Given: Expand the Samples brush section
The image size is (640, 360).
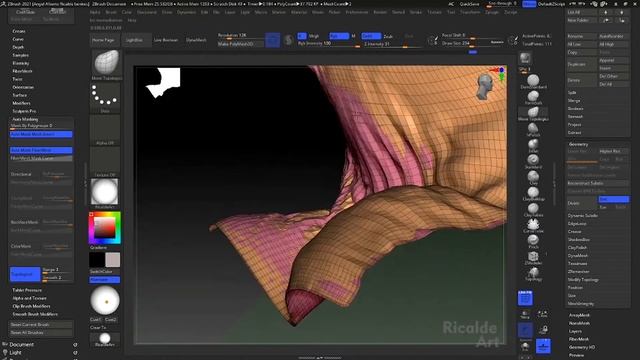Looking at the screenshot, I should pos(20,55).
